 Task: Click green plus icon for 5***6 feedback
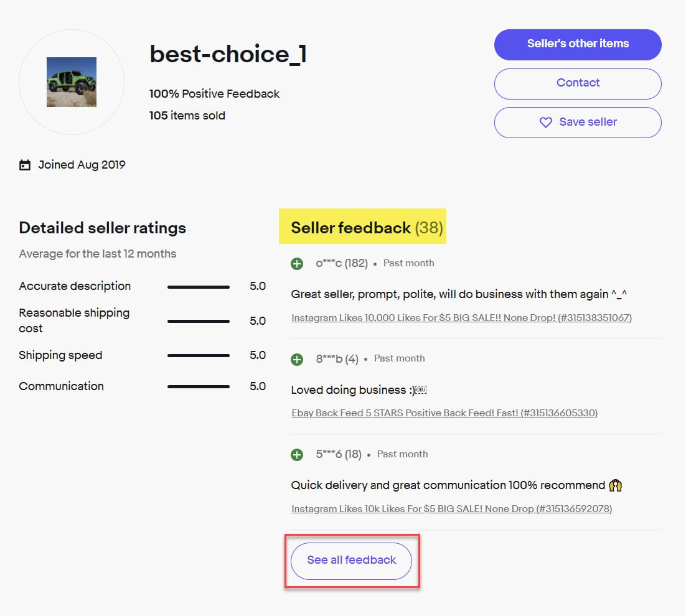coord(297,455)
